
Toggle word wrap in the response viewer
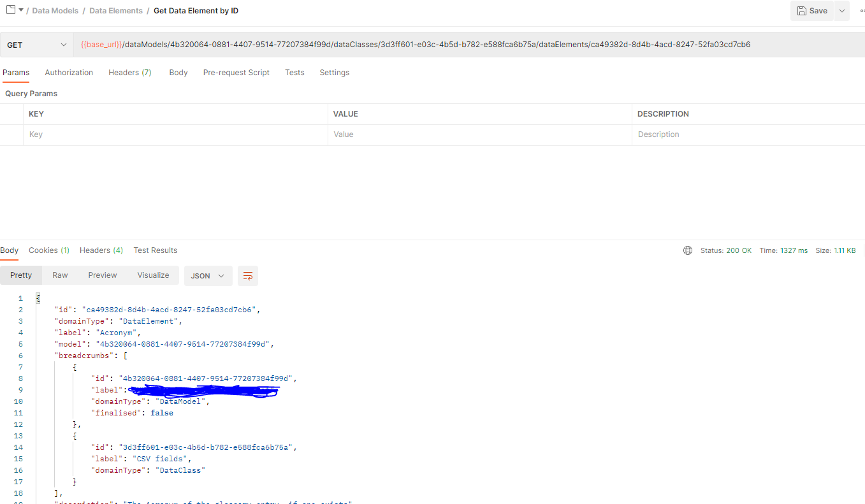point(248,275)
